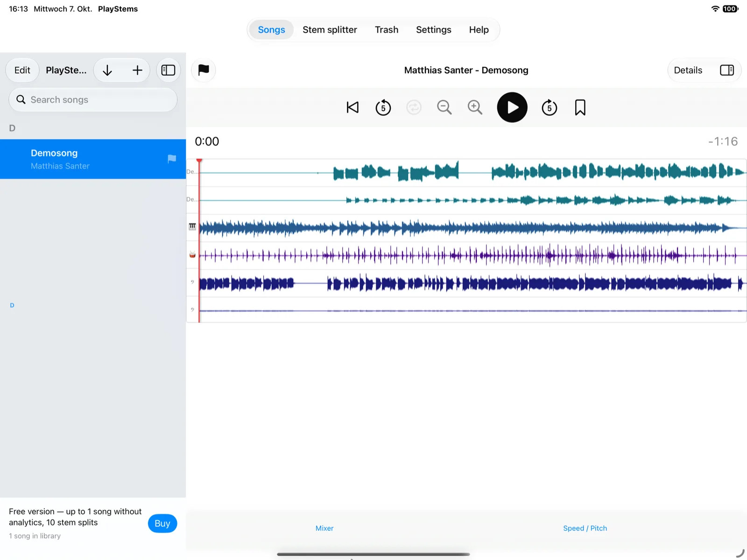Open the PlaySte... library title

click(66, 70)
